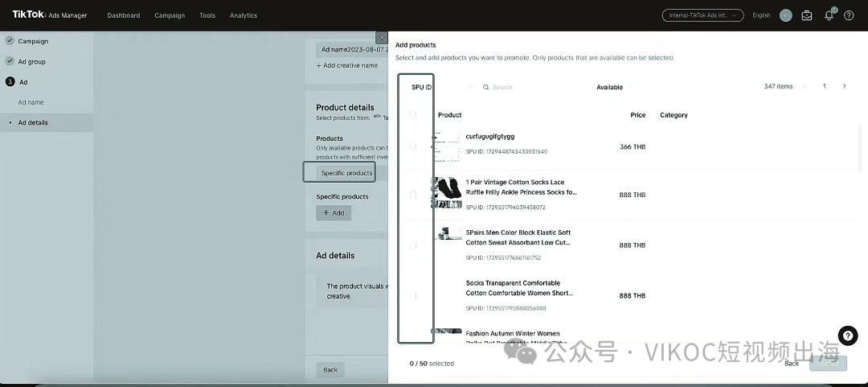Go to next page of products
This screenshot has height=387, width=868.
844,86
